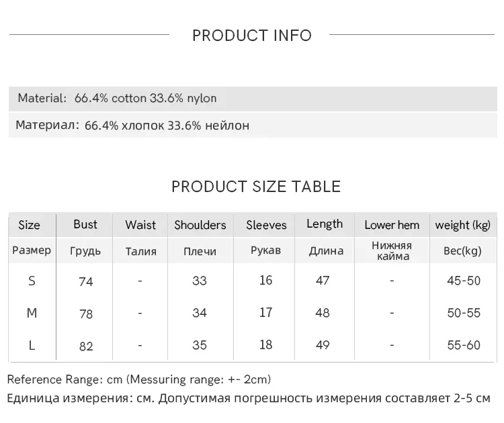The image size is (504, 423).
Task: Select the M size row label
Action: pos(32,314)
